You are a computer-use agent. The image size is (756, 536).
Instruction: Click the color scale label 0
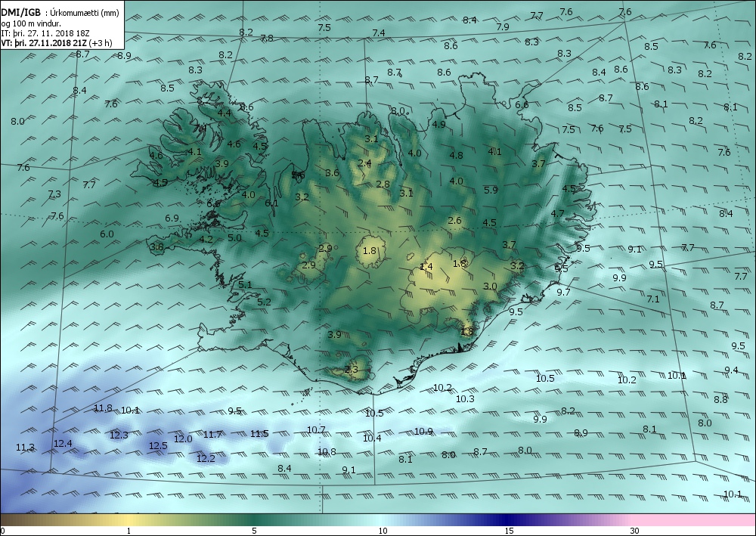point(3,531)
